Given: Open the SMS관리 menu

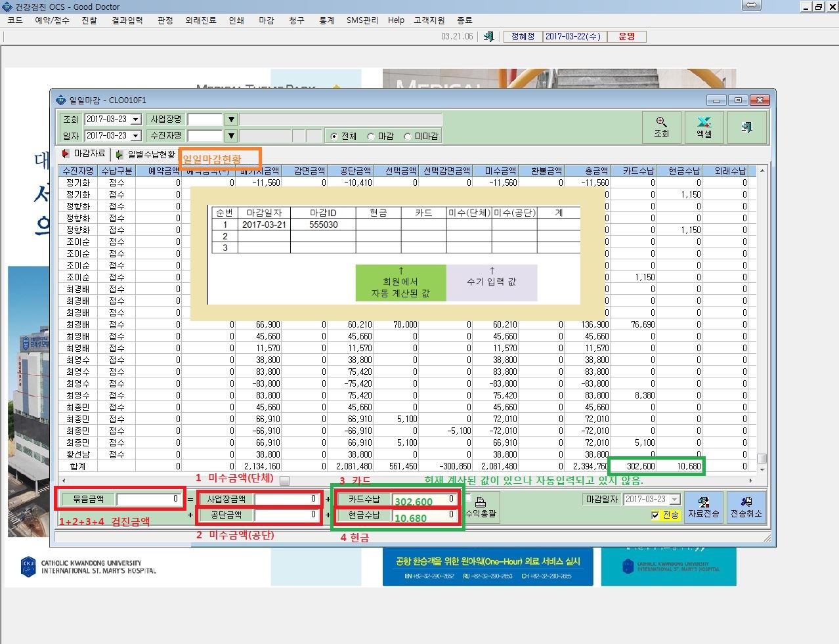Looking at the screenshot, I should 362,20.
